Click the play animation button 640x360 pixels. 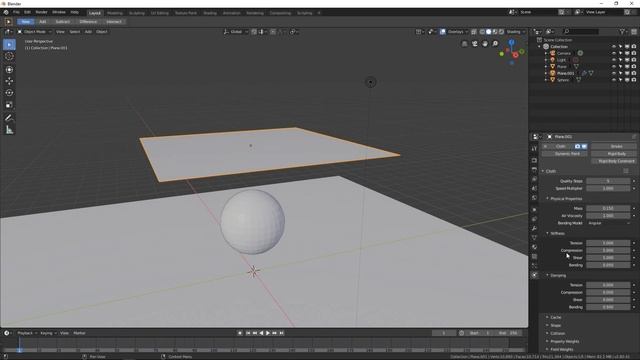click(268, 333)
